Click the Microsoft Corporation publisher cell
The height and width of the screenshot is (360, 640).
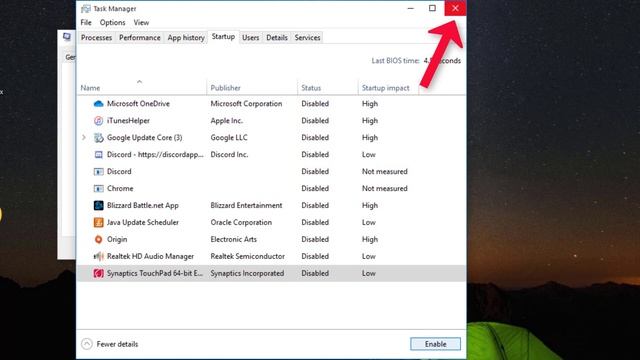[x=246, y=104]
